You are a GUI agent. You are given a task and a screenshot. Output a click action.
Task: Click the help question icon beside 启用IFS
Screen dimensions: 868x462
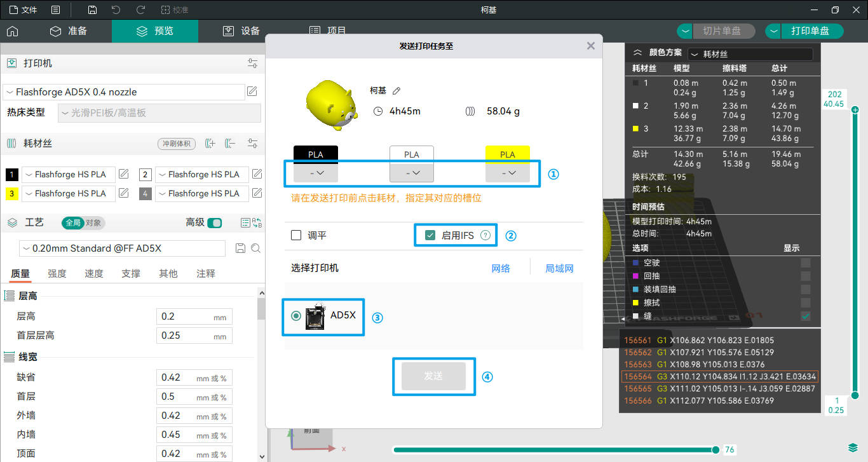[485, 235]
